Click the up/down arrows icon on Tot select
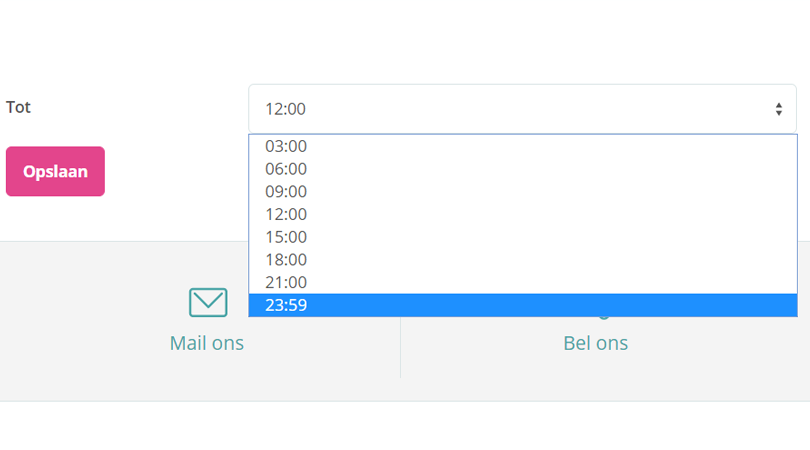810x450 pixels. (778, 109)
